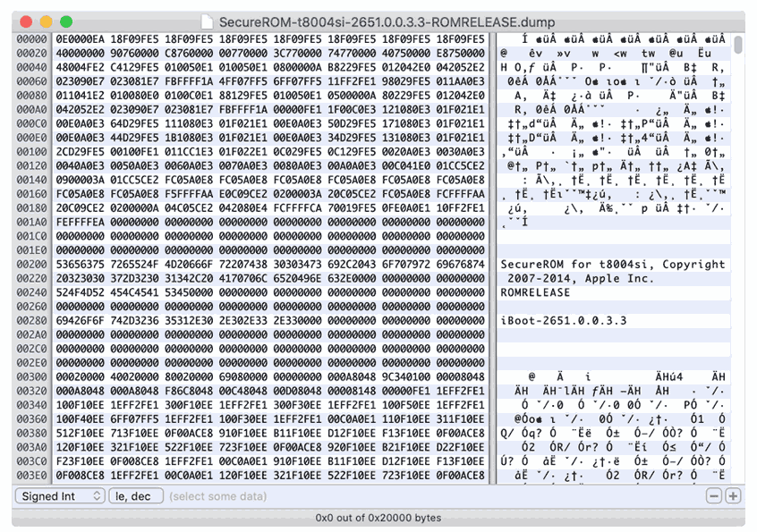Click the window title SecureROM-t8004si dump

click(387, 22)
